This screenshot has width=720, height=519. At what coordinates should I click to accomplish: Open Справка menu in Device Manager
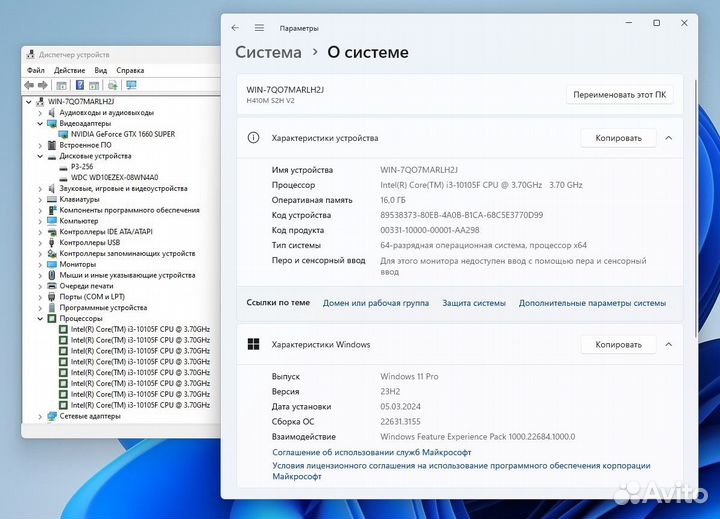(x=130, y=70)
